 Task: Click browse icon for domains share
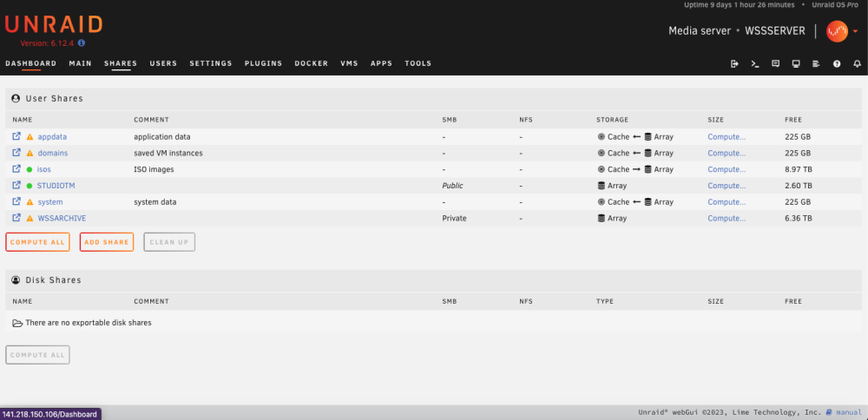pyautogui.click(x=16, y=153)
